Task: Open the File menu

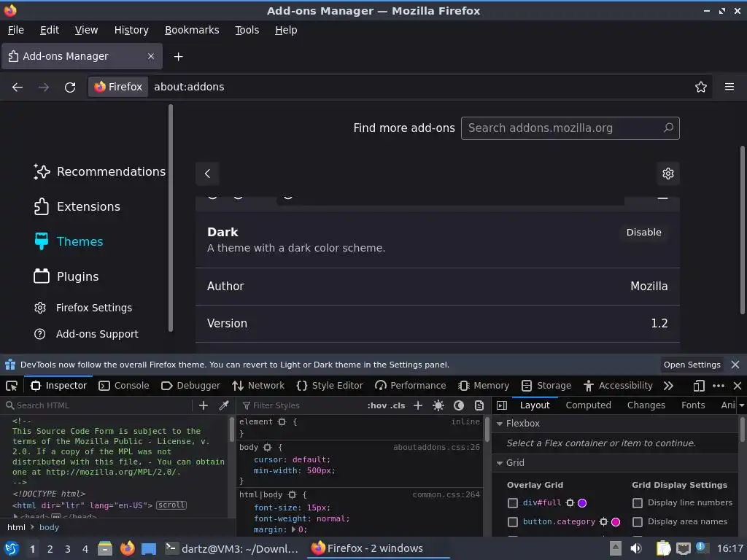Action: [16, 30]
